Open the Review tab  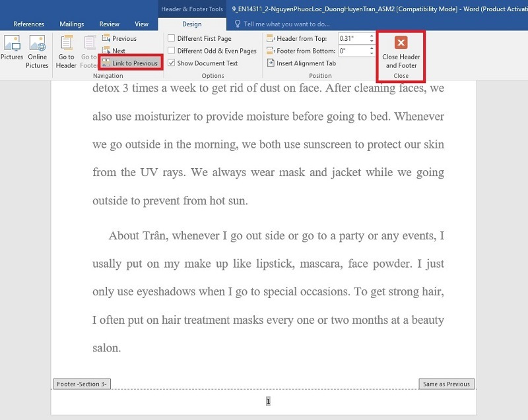pos(109,24)
